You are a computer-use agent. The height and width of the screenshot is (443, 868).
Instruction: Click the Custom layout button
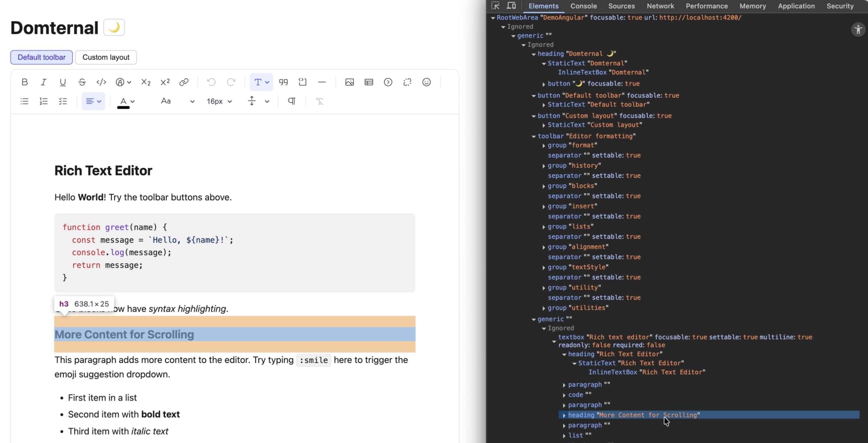[x=106, y=57]
